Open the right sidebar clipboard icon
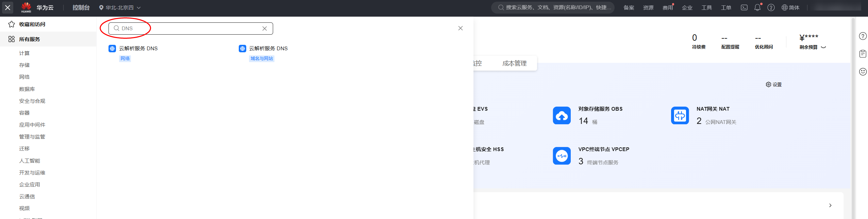 (863, 54)
